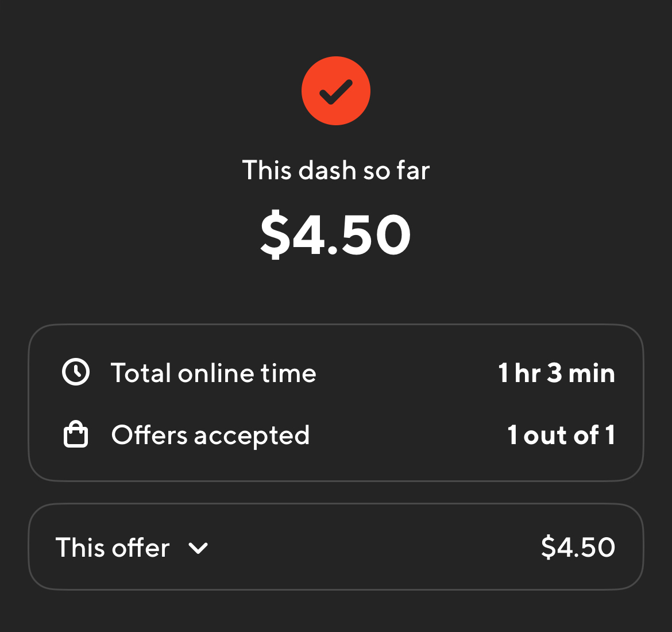Click the word "far" in the heading
Viewport: 672px width, 632px height.
[413, 171]
